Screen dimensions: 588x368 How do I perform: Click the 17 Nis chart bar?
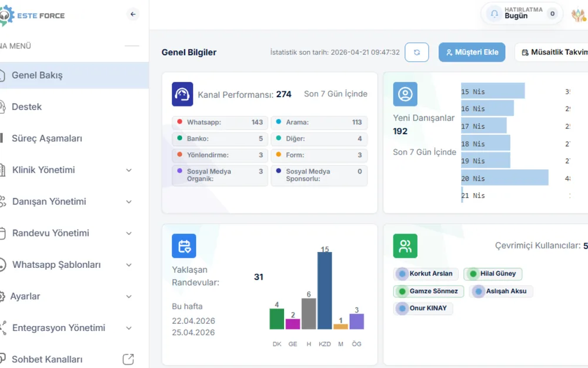[x=484, y=125]
